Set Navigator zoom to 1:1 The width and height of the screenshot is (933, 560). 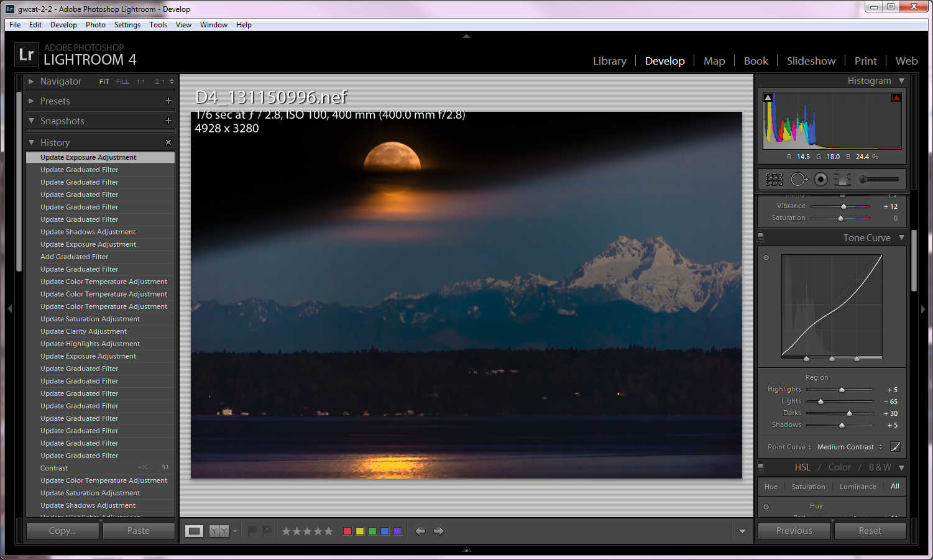[140, 81]
